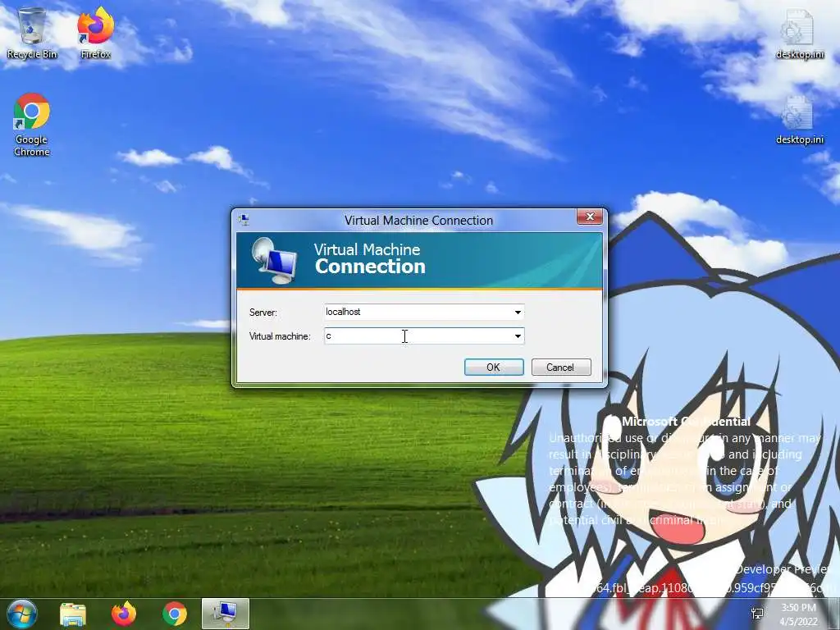Open the clock showing 3:50 PM
The image size is (840, 630).
[x=799, y=614]
